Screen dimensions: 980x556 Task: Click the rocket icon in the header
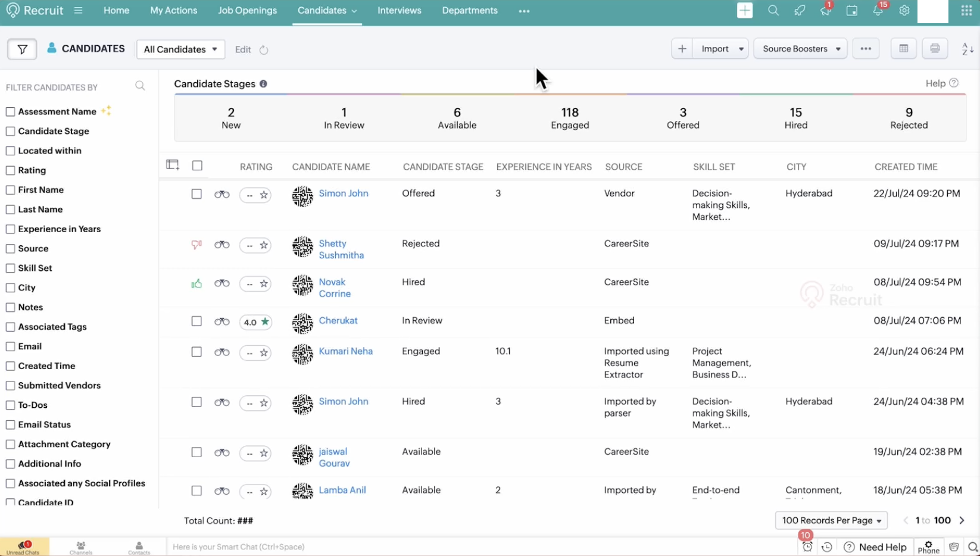800,11
